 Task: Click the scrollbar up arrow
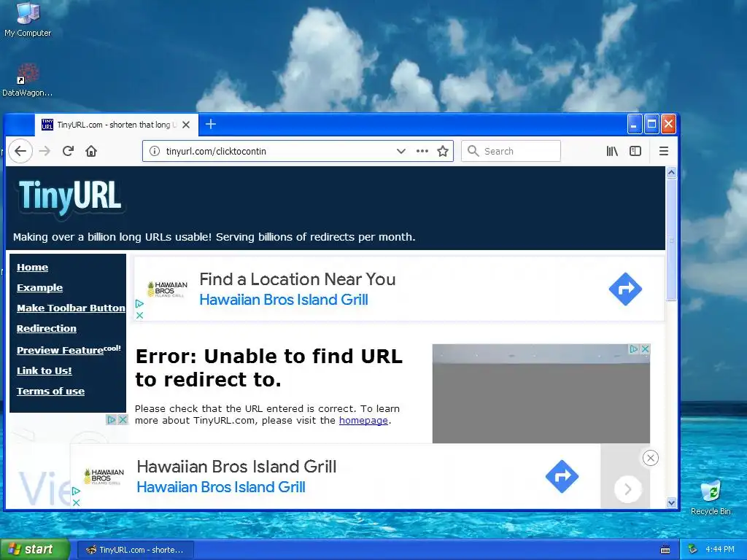pyautogui.click(x=671, y=172)
